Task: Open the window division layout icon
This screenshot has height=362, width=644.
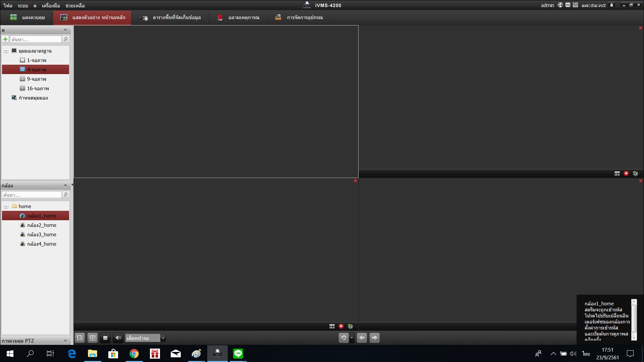Action: (x=93, y=338)
